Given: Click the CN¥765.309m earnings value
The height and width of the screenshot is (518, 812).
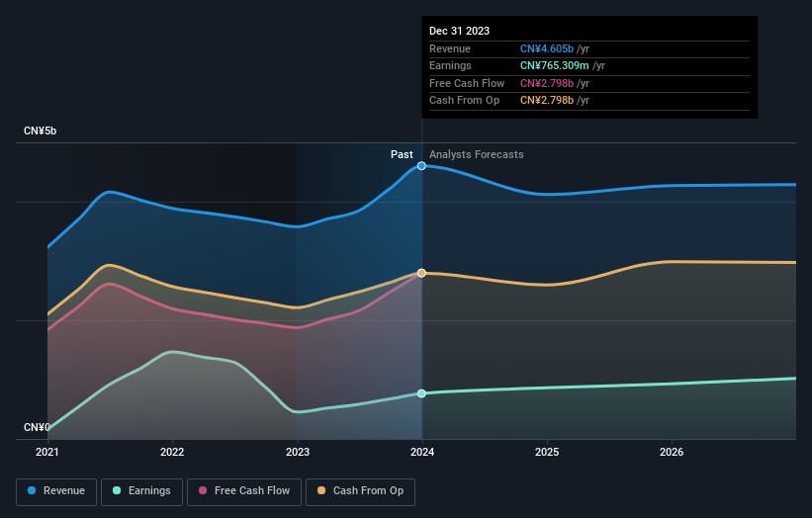Looking at the screenshot, I should tap(555, 65).
